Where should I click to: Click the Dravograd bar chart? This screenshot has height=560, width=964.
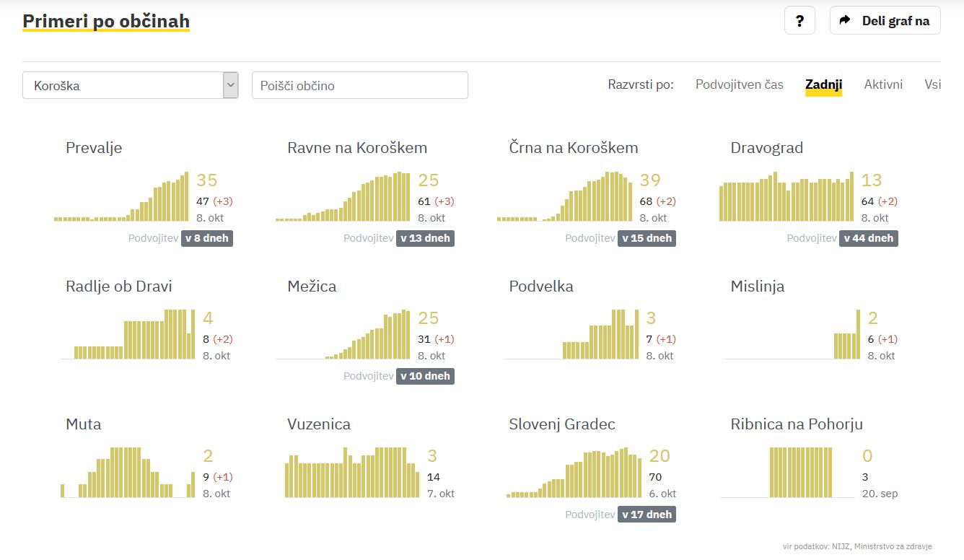pyautogui.click(x=786, y=197)
